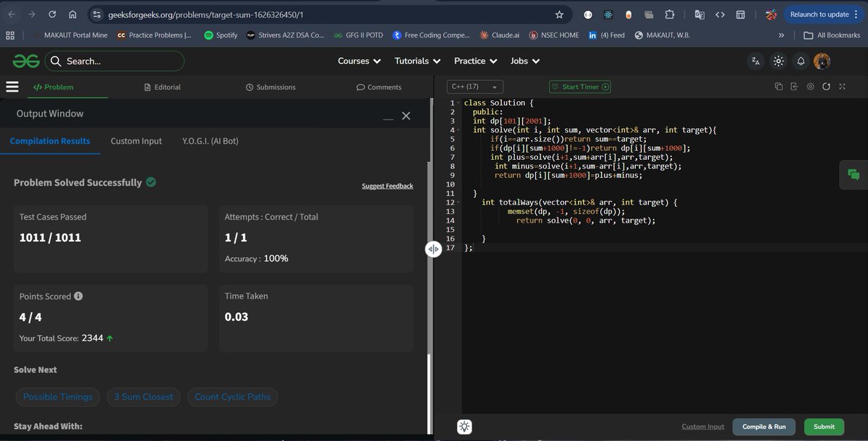
Task: Go back using the browser back arrow
Action: pyautogui.click(x=12, y=14)
